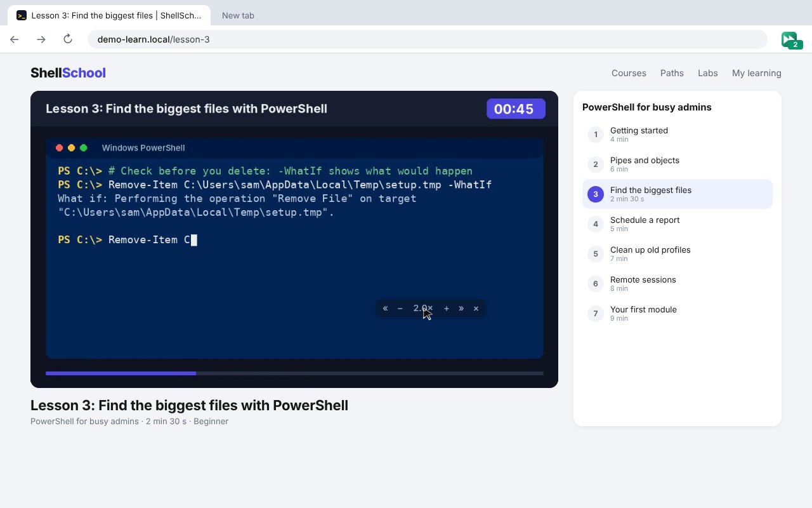Click the rewind button in speed overlay
This screenshot has height=508, width=812.
[x=385, y=309]
